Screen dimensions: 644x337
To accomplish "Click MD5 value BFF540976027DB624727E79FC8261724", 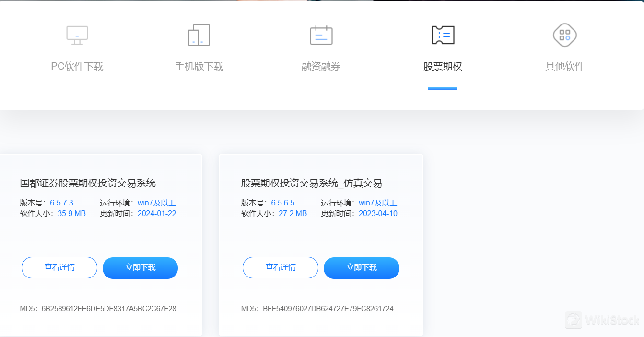I will 328,309.
